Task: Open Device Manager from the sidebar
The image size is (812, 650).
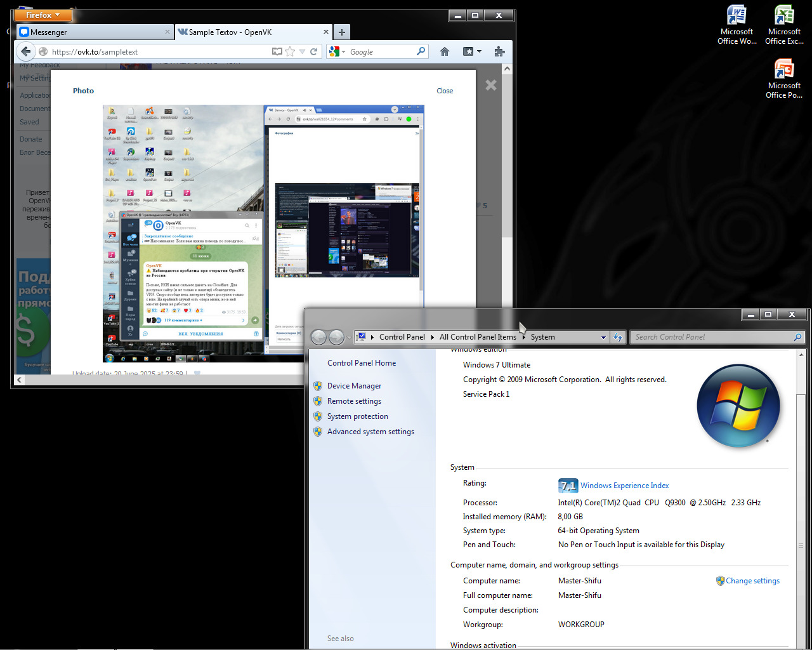Action: pyautogui.click(x=354, y=386)
